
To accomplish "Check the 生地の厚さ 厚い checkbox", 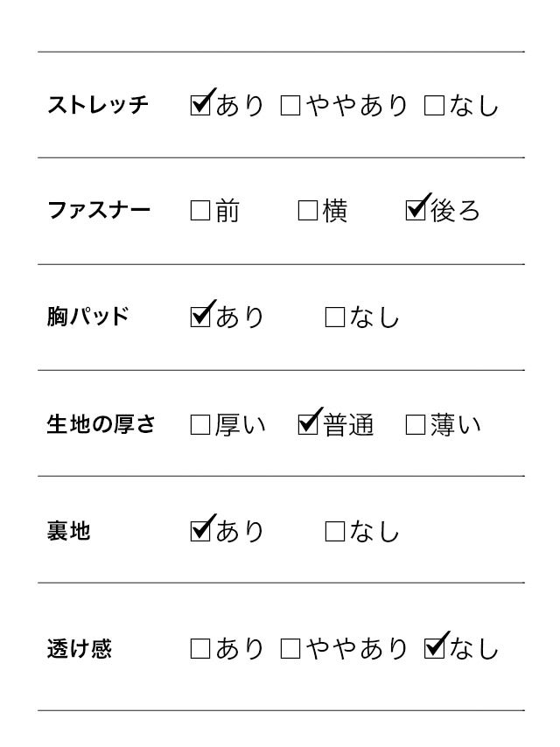I will pyautogui.click(x=200, y=425).
